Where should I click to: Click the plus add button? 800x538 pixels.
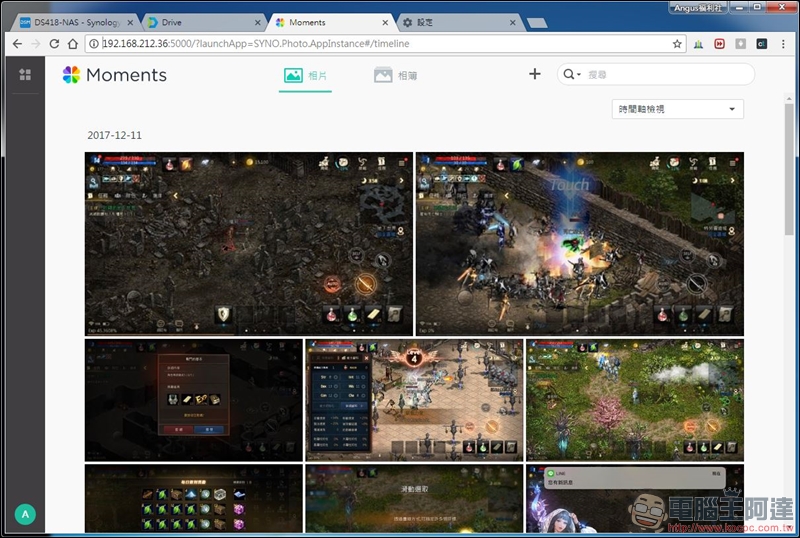[x=535, y=74]
